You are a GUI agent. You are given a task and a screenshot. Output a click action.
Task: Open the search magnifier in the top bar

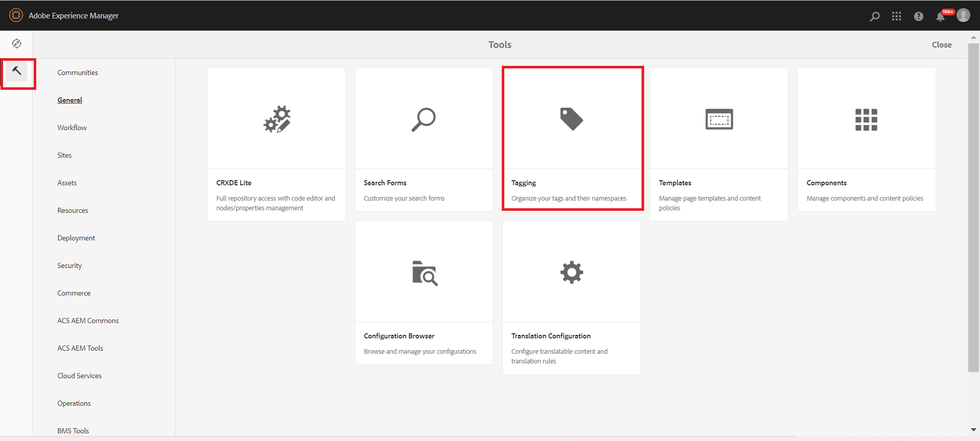875,16
